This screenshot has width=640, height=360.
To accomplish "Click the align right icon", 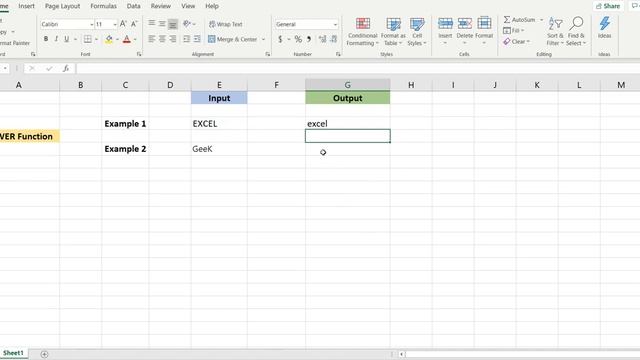I will (x=173, y=39).
